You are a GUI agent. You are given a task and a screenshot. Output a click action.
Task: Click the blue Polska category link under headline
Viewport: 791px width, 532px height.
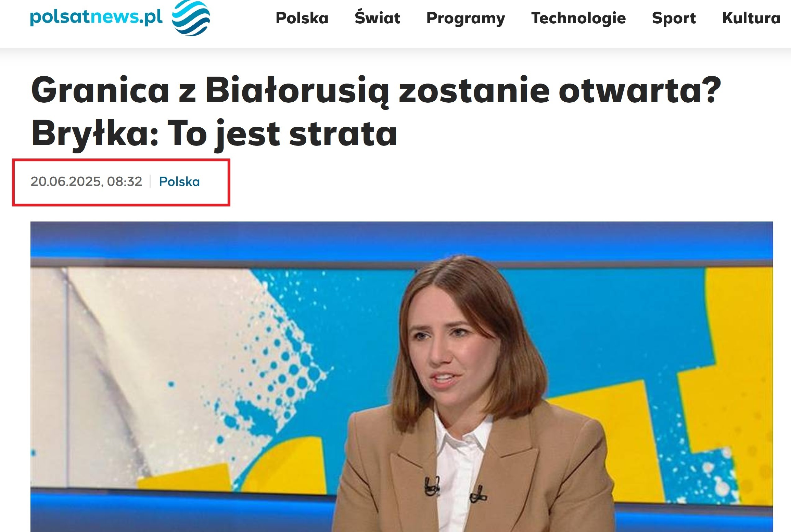(x=179, y=181)
